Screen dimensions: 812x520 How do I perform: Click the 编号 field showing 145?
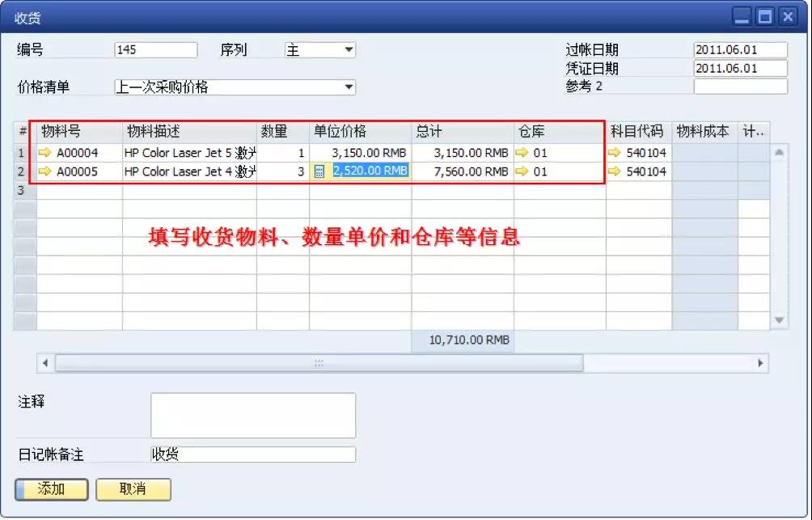click(x=154, y=49)
